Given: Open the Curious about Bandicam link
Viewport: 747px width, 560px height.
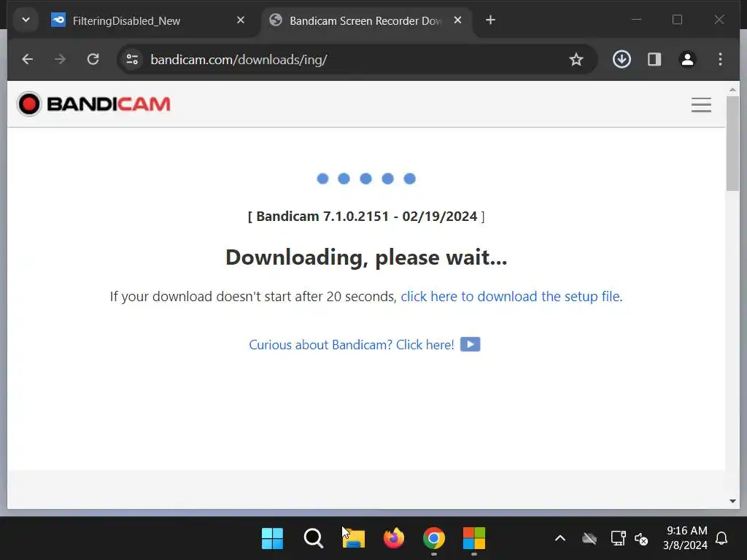Looking at the screenshot, I should [x=352, y=344].
